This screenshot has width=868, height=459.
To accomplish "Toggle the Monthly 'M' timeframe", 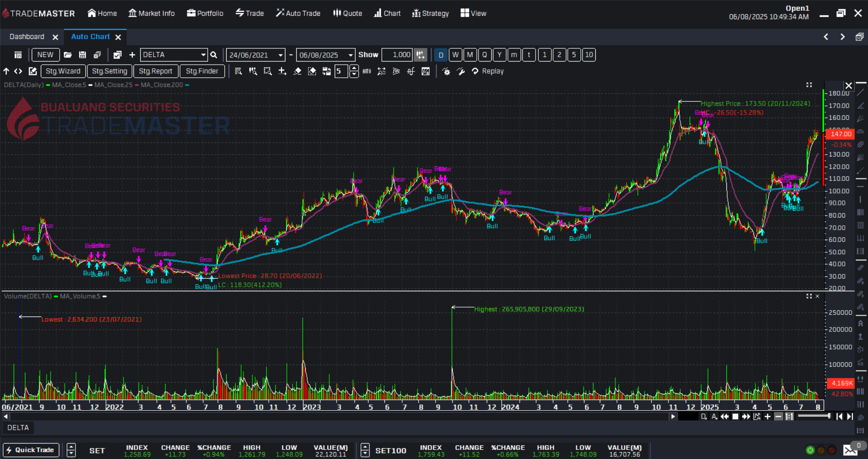I will (x=470, y=55).
